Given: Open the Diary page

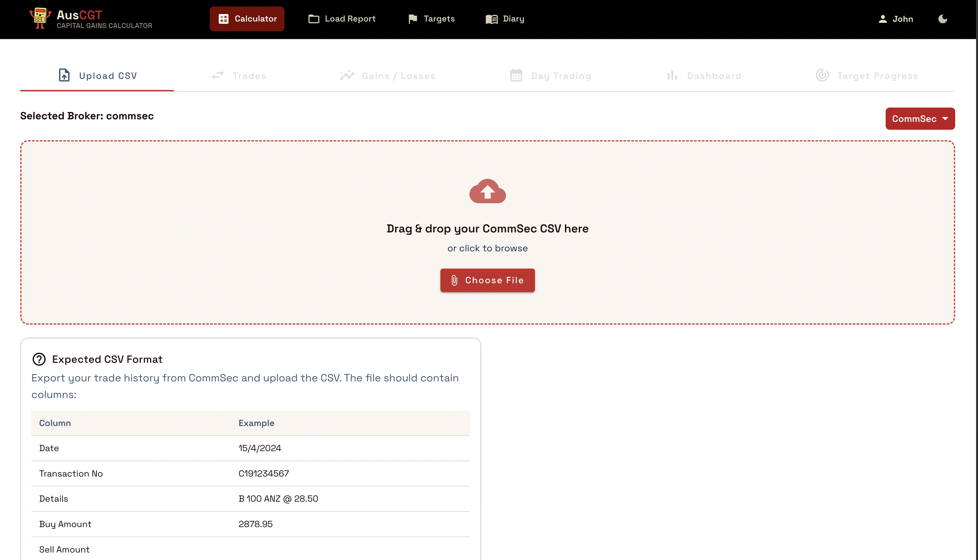Looking at the screenshot, I should click(505, 19).
